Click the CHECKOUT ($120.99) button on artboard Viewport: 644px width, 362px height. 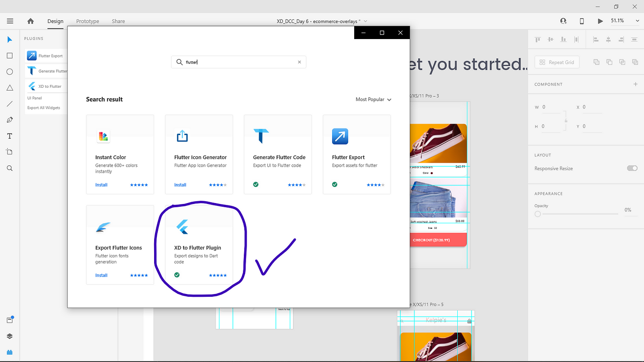point(437,240)
